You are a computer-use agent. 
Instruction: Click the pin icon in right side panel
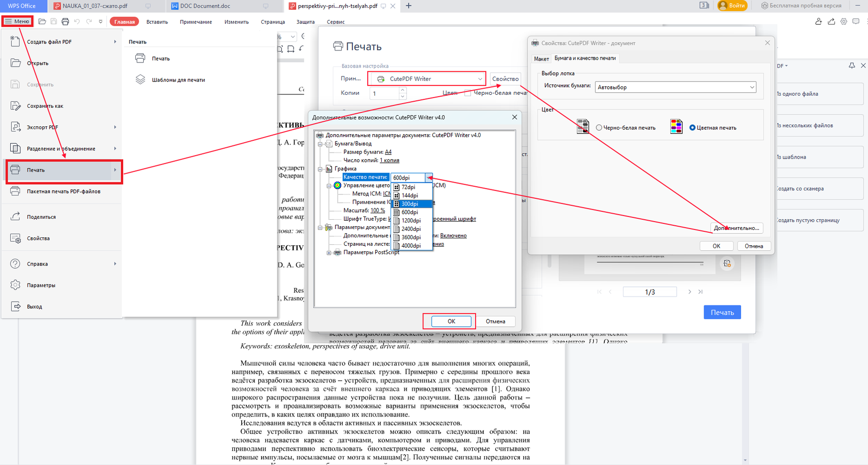point(852,66)
